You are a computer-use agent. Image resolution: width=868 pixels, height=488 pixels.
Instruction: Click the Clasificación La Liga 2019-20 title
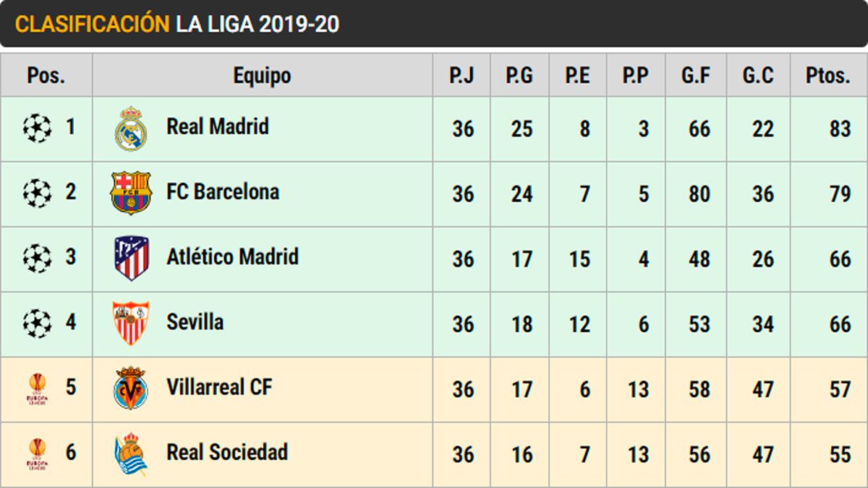point(177,24)
